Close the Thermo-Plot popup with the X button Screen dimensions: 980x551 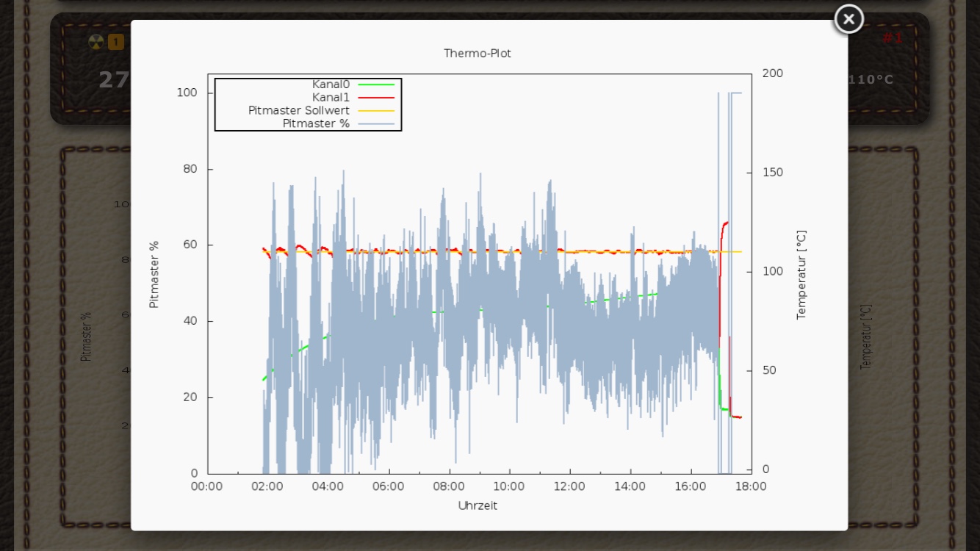(849, 19)
